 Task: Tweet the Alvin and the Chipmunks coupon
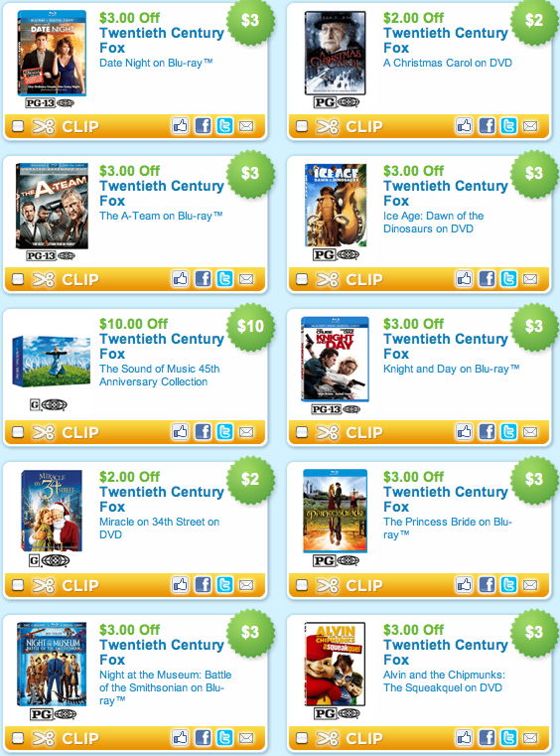pyautogui.click(x=508, y=738)
